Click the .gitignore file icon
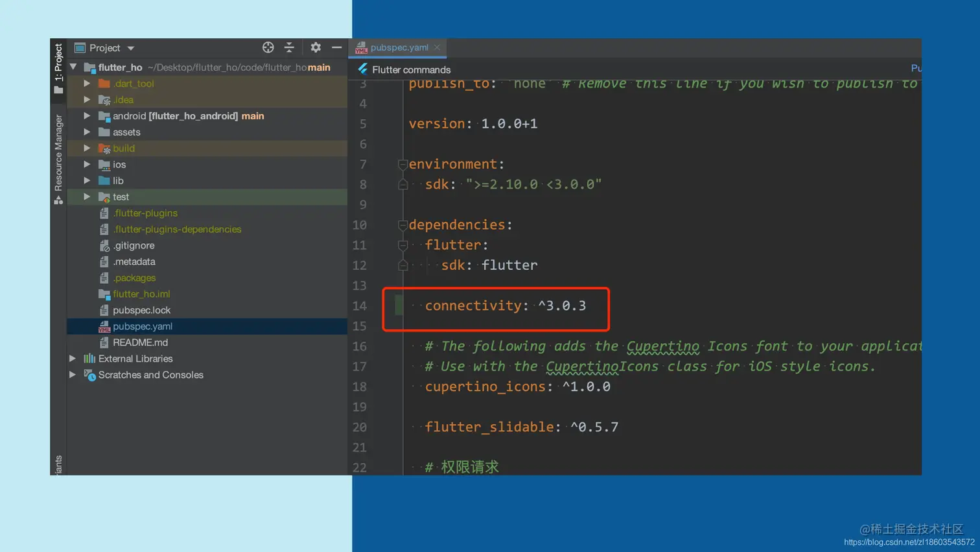This screenshot has width=980, height=552. pos(104,245)
